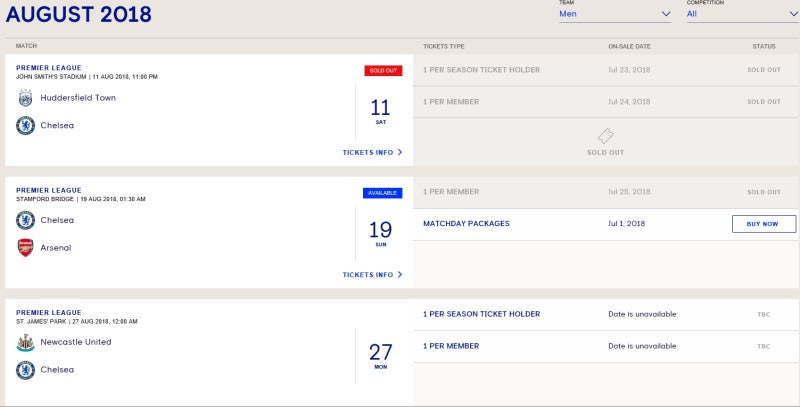The height and width of the screenshot is (407, 800).
Task: Click date 19 SUN
Action: [381, 234]
